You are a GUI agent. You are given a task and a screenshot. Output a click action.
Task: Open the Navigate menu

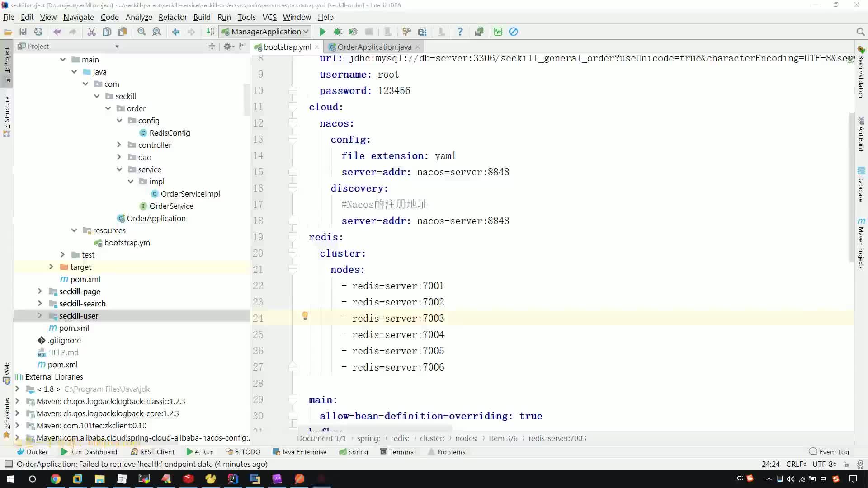(x=79, y=17)
